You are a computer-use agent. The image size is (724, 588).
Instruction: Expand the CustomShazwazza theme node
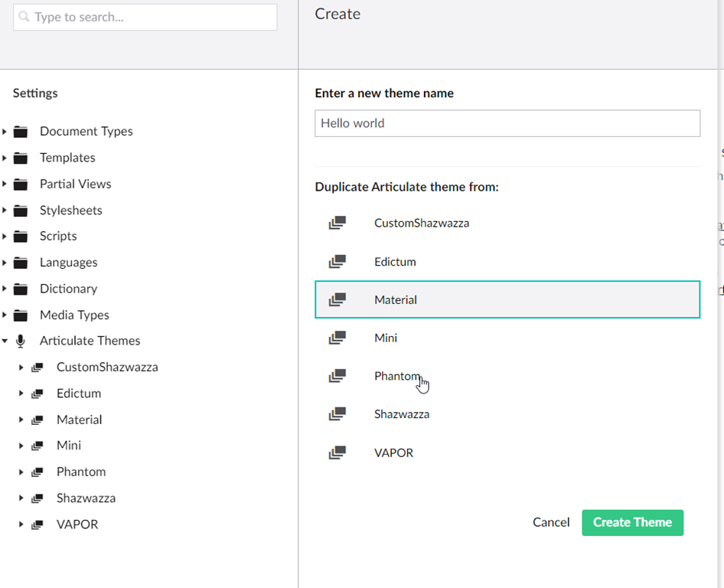coord(21,367)
